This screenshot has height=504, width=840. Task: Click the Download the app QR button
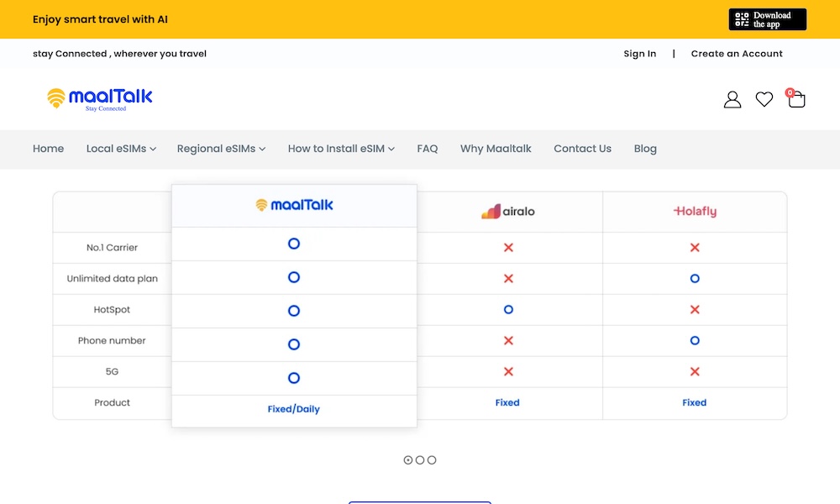point(767,19)
